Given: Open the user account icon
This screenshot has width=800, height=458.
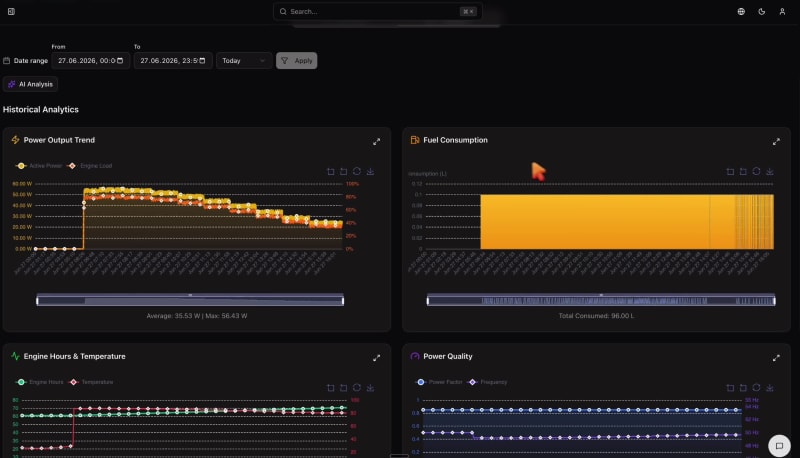Looking at the screenshot, I should click(x=782, y=11).
